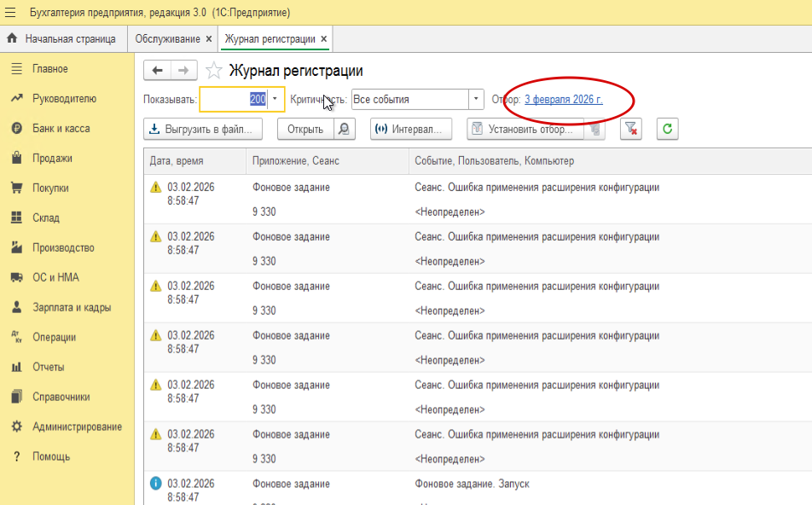Click the magnifier icon next to Открыть
812x505 pixels.
pos(344,129)
